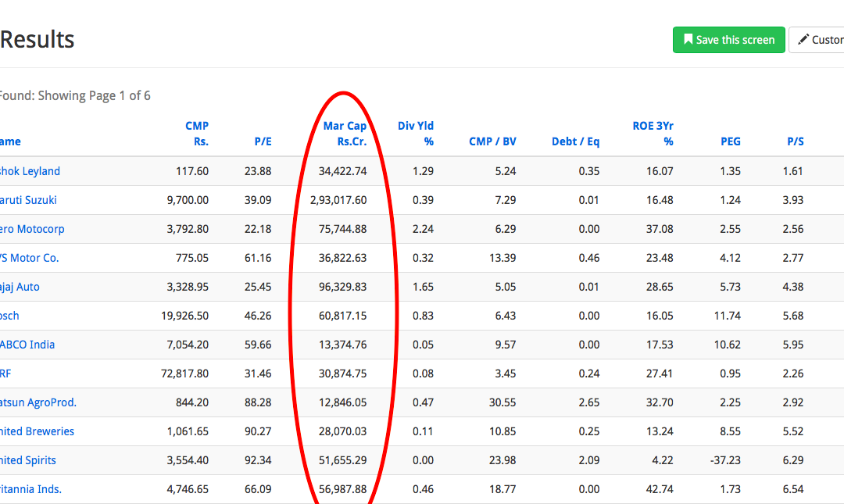Click P/E value 61.16
Image resolution: width=844 pixels, height=504 pixels.
258,258
